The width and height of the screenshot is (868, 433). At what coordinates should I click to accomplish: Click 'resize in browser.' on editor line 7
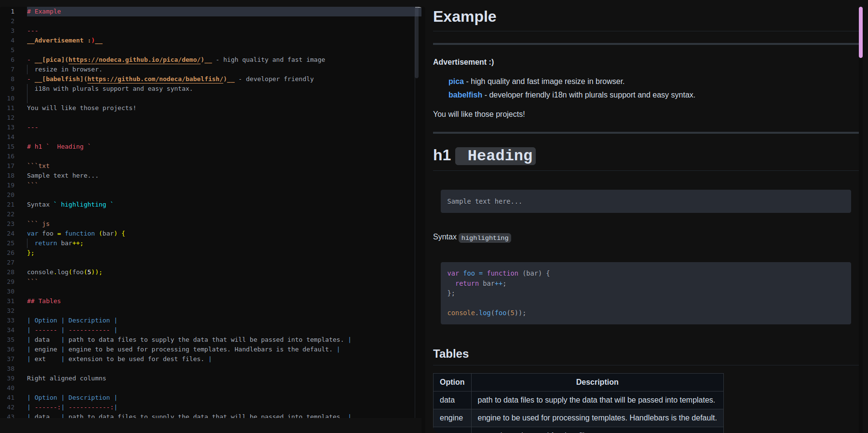click(x=68, y=70)
